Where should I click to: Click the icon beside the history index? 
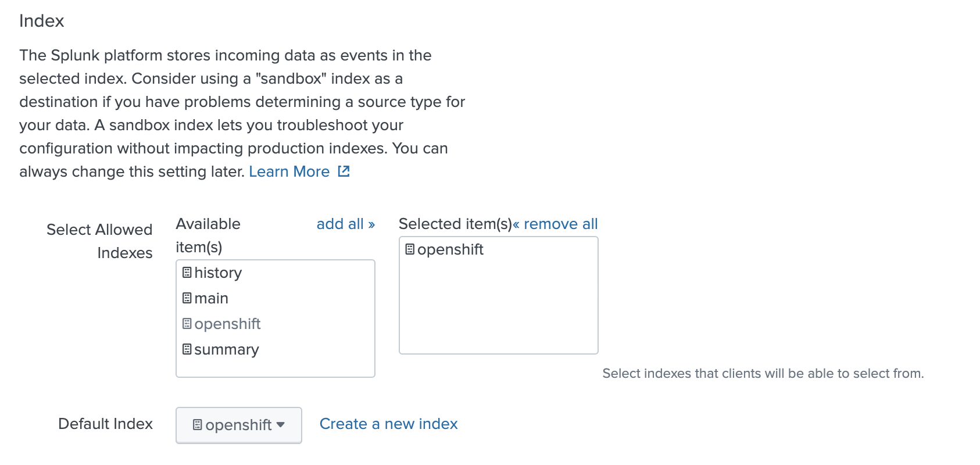coord(187,273)
